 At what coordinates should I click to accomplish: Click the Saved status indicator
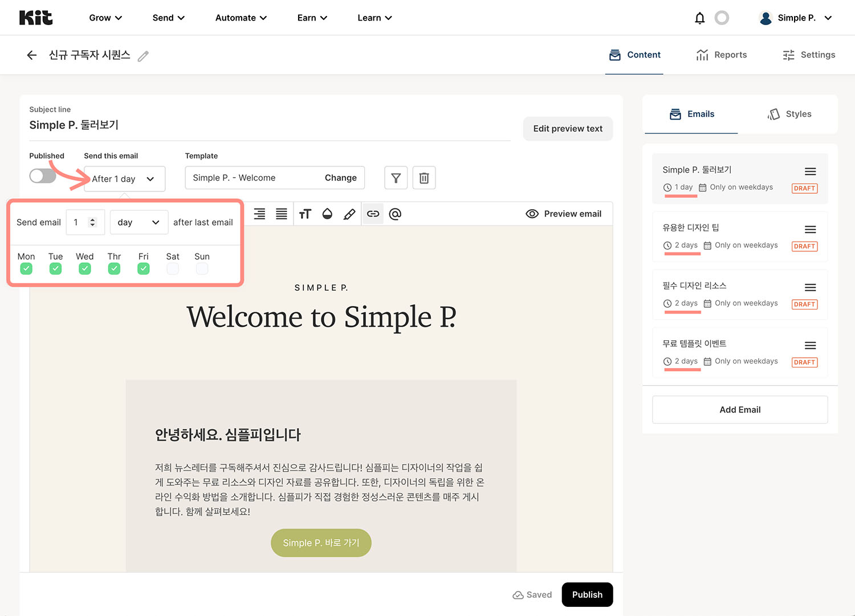pyautogui.click(x=532, y=594)
